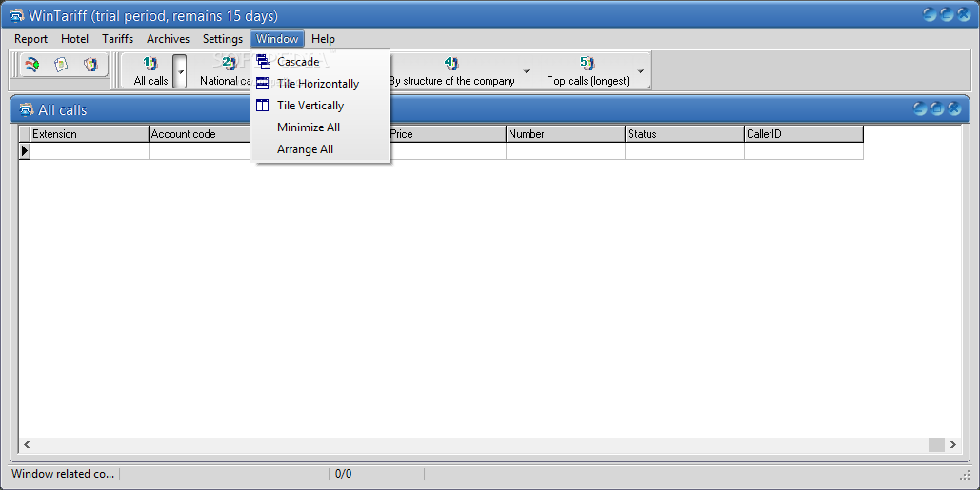Viewport: 980px width, 490px height.
Task: Select Arrange All in the Window menu
Action: (x=320, y=149)
